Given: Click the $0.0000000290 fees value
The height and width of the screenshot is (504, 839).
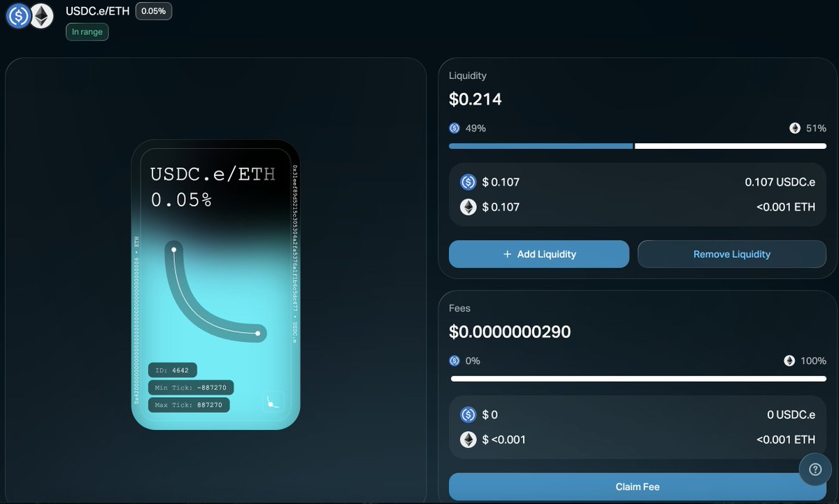Looking at the screenshot, I should 510,331.
